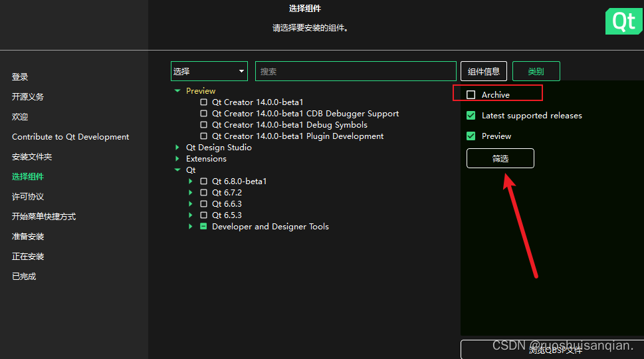Check Qt Creator 14.0.0-beta1 checkbox

tap(203, 102)
